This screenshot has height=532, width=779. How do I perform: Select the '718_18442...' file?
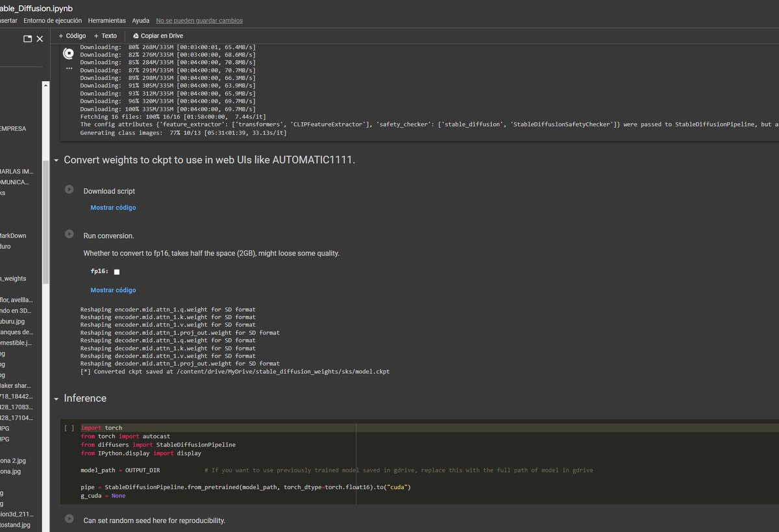tap(16, 396)
